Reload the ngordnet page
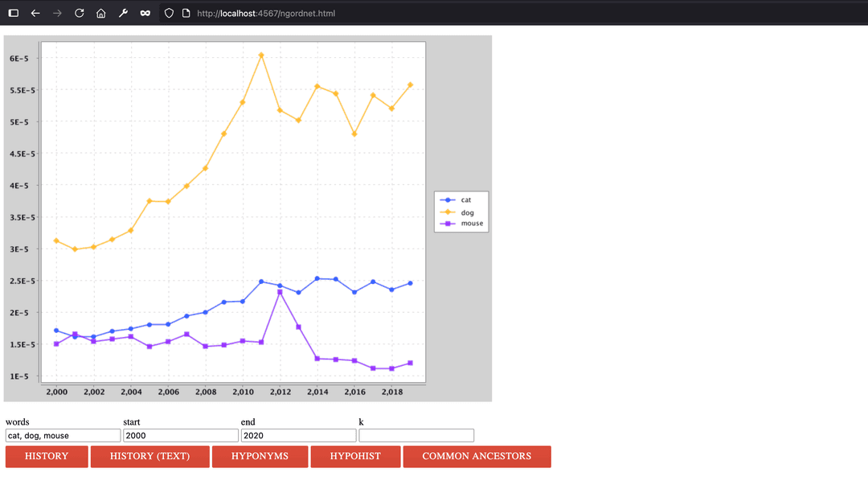Image resolution: width=868 pixels, height=489 pixels. (79, 14)
